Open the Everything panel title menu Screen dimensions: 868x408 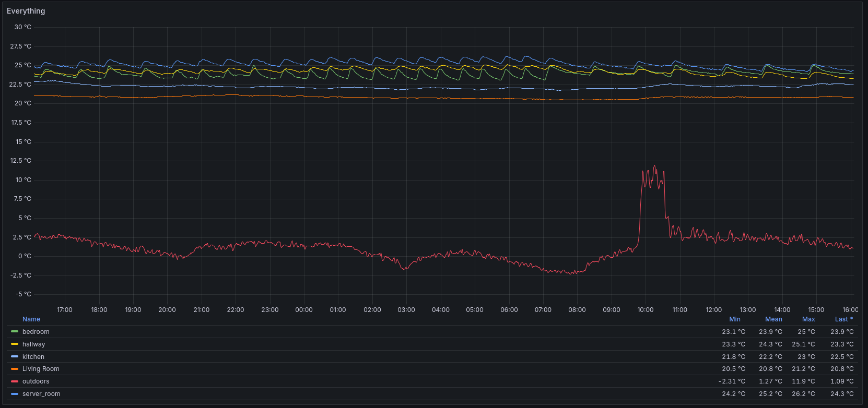click(x=26, y=11)
